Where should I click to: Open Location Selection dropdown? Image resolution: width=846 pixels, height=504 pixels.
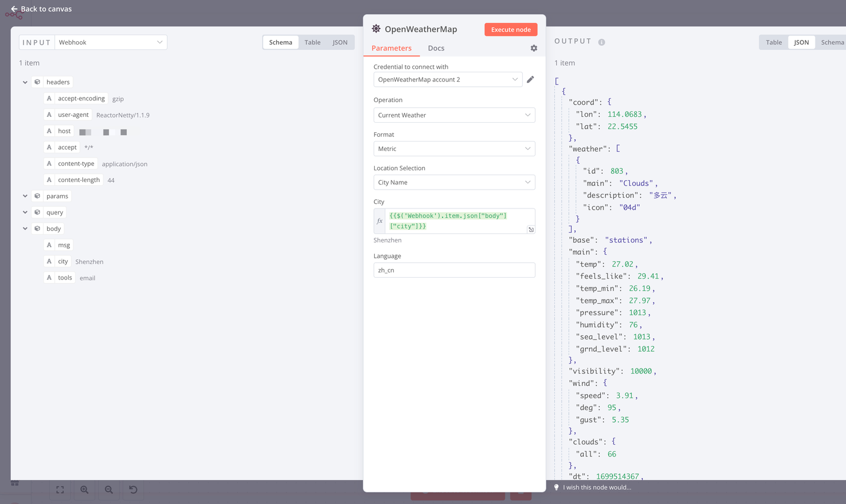pos(454,182)
